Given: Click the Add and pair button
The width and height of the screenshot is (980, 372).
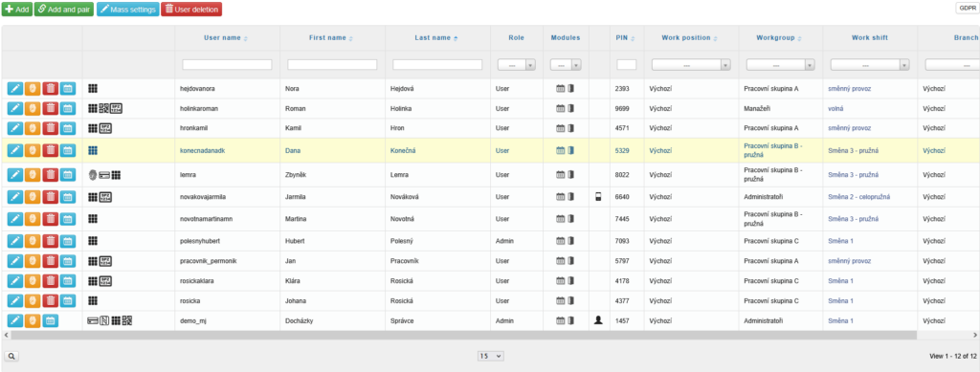Looking at the screenshot, I should (64, 10).
